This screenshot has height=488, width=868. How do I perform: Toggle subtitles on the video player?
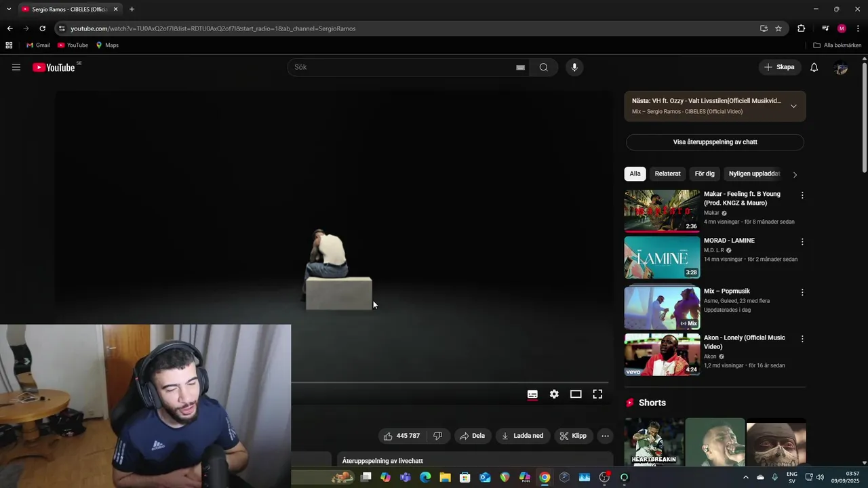(532, 394)
